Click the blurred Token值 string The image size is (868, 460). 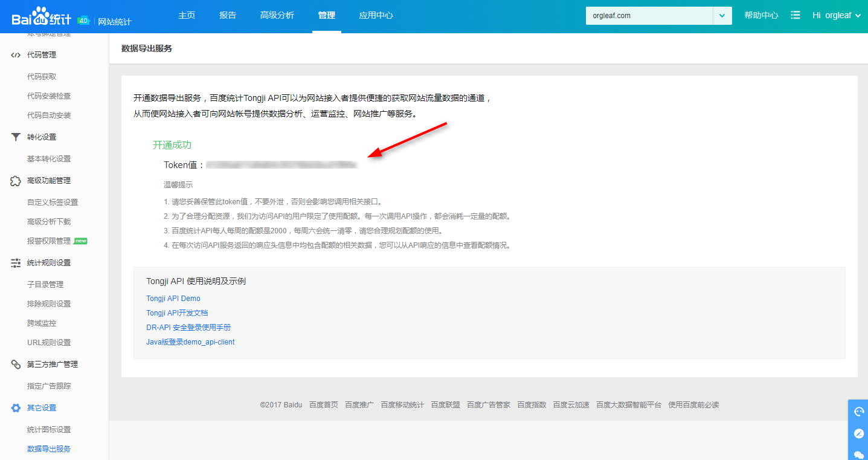click(282, 165)
